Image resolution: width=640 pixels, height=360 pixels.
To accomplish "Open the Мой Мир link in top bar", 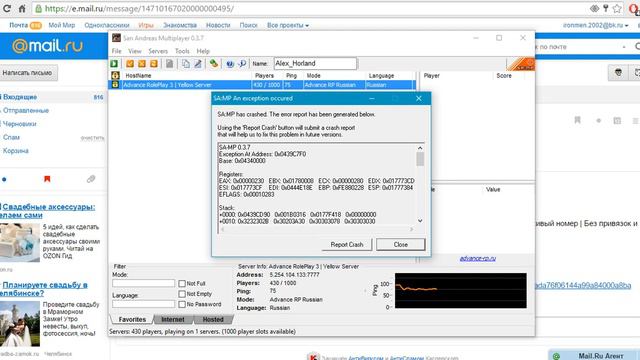I will pos(62,25).
